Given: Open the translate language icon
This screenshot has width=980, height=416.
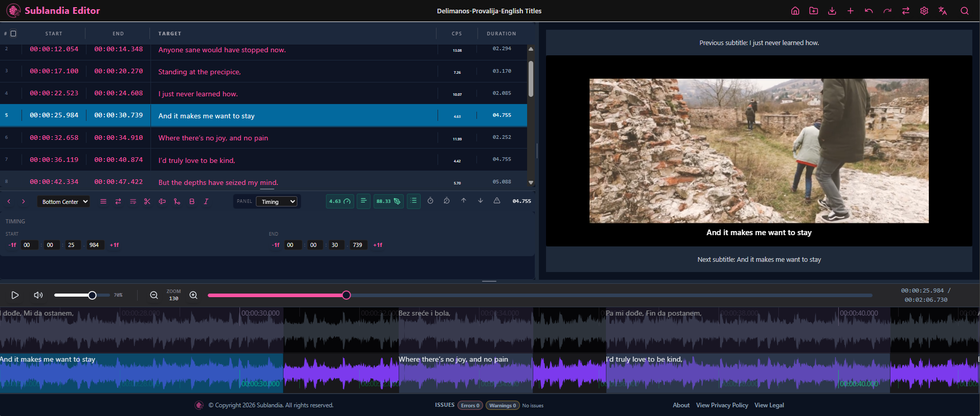Looking at the screenshot, I should coord(943,11).
